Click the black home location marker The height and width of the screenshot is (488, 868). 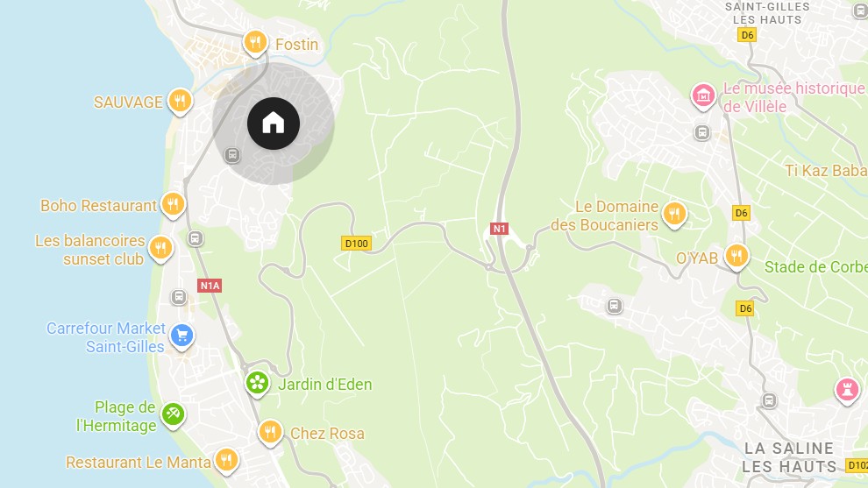point(274,124)
